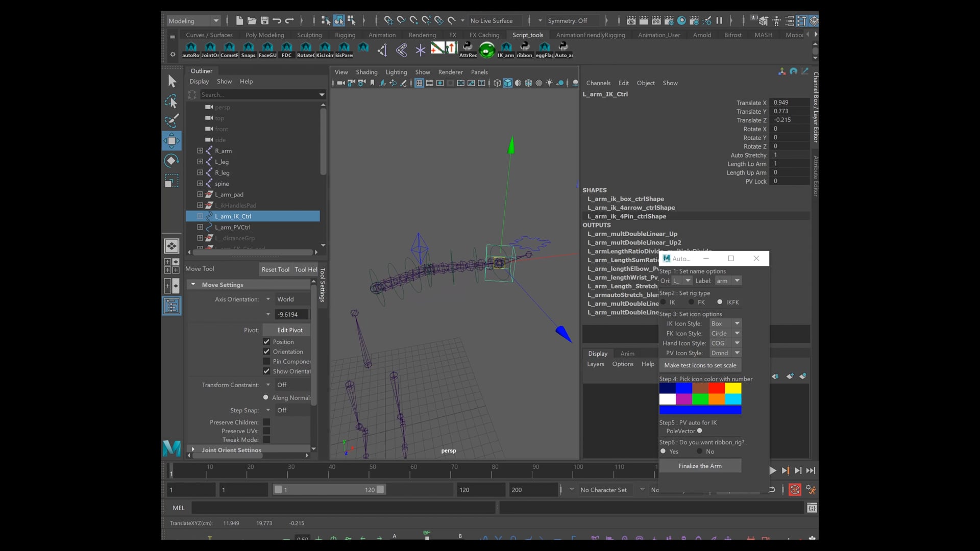Switch to the Animation shelf tab
This screenshot has height=551, width=980.
tap(382, 35)
